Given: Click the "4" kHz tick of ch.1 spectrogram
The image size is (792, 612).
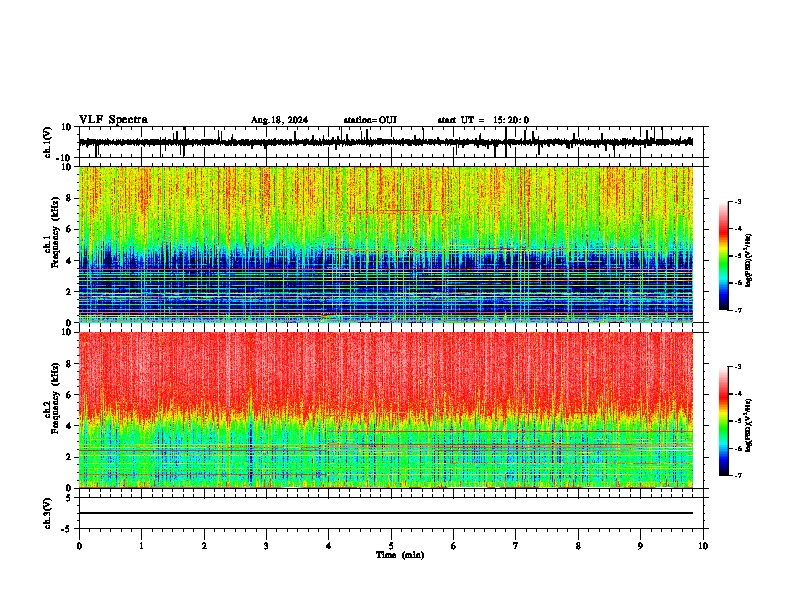Looking at the screenshot, I should [69, 261].
